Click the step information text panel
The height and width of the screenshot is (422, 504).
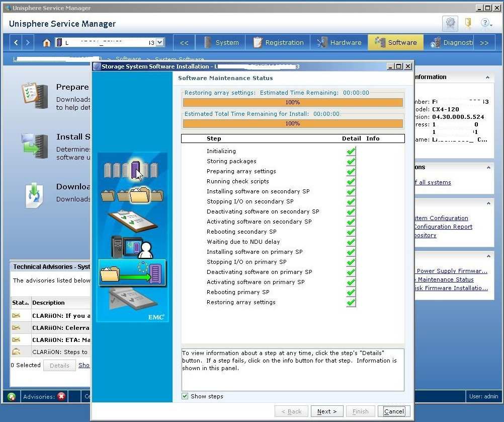(293, 370)
